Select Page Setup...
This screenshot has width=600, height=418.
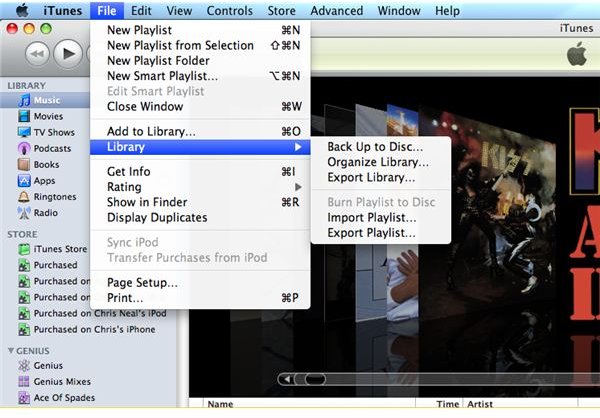pos(200,282)
